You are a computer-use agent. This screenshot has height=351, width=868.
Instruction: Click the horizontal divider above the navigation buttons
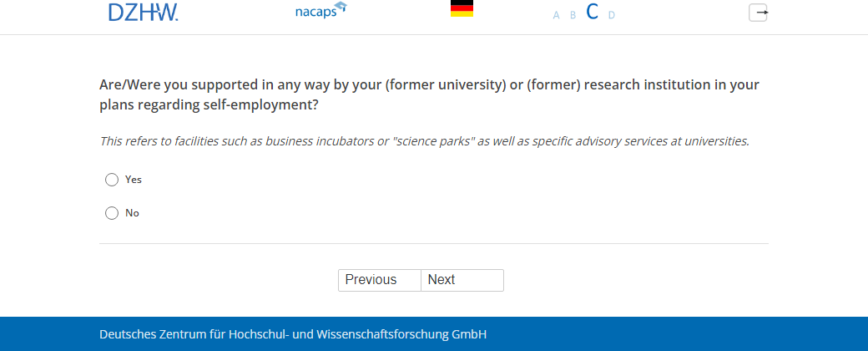[x=433, y=244]
